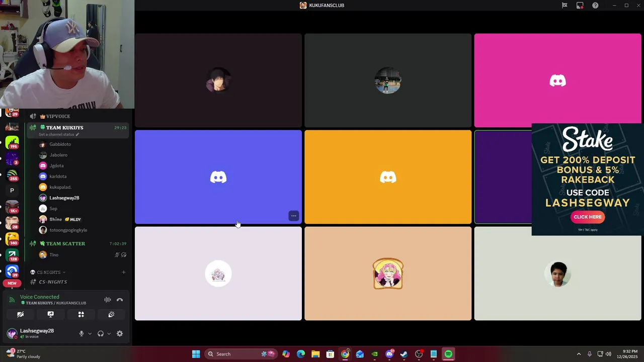Open the Discord Help icon in title bar
Viewport: 644px width, 362px height.
pyautogui.click(x=595, y=6)
